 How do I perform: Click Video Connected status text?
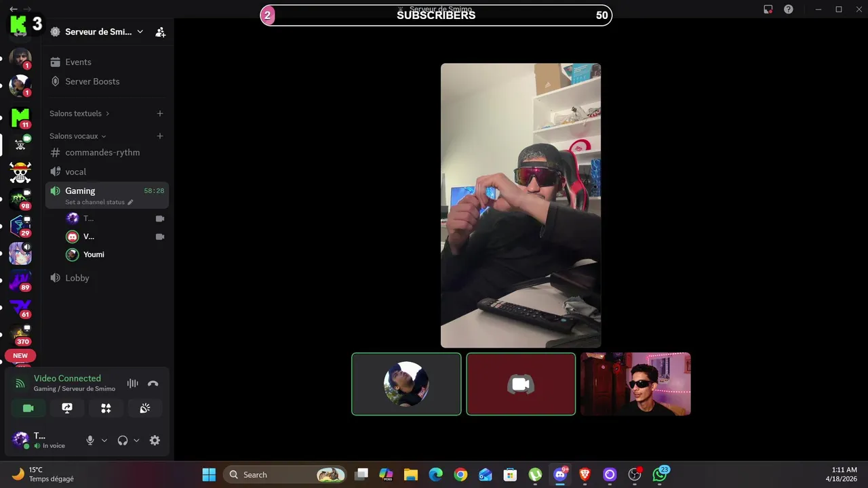click(x=67, y=378)
